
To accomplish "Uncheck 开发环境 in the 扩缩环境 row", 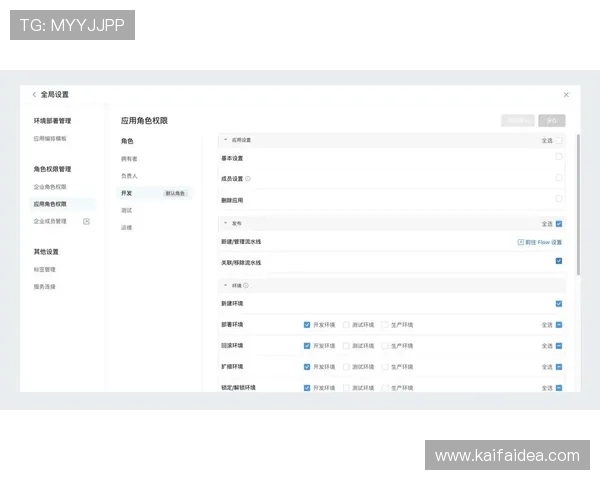I will coord(307,367).
